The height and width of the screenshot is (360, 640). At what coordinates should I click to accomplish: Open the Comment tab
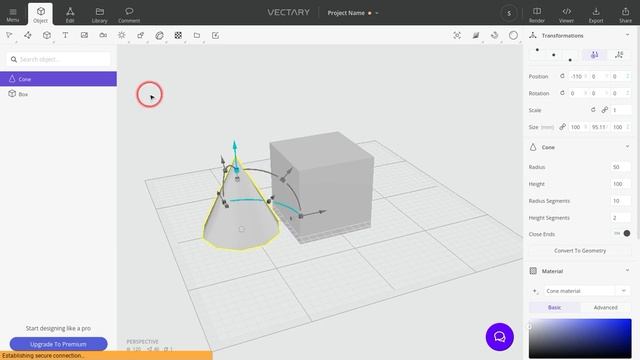pyautogui.click(x=129, y=15)
